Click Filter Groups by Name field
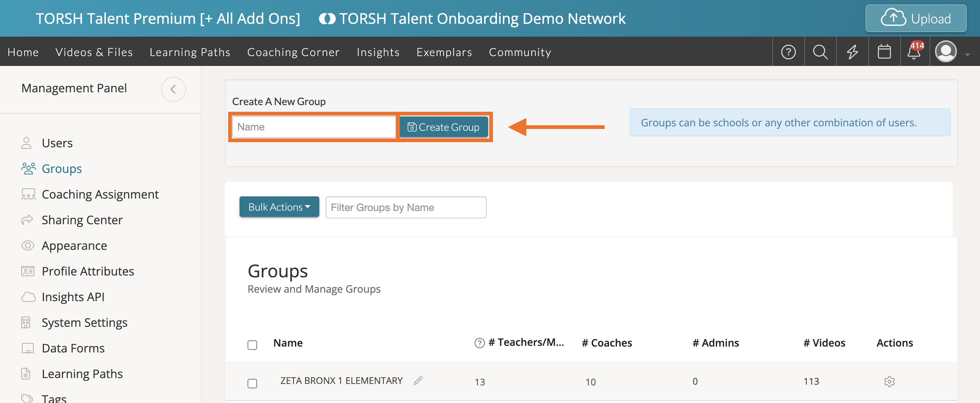The height and width of the screenshot is (403, 980). coord(405,207)
